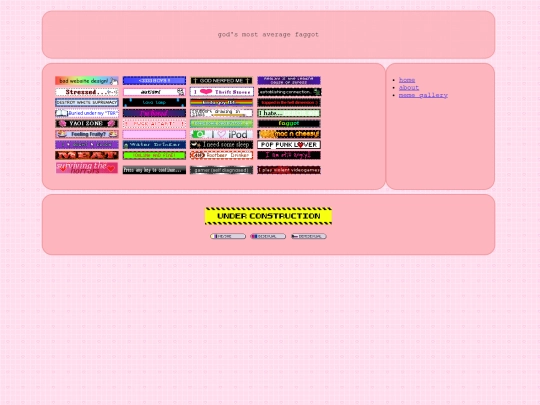Screen dimensions: 540x405
Task: Click the badge with yellow-purple striped flag
Action: click(228, 236)
